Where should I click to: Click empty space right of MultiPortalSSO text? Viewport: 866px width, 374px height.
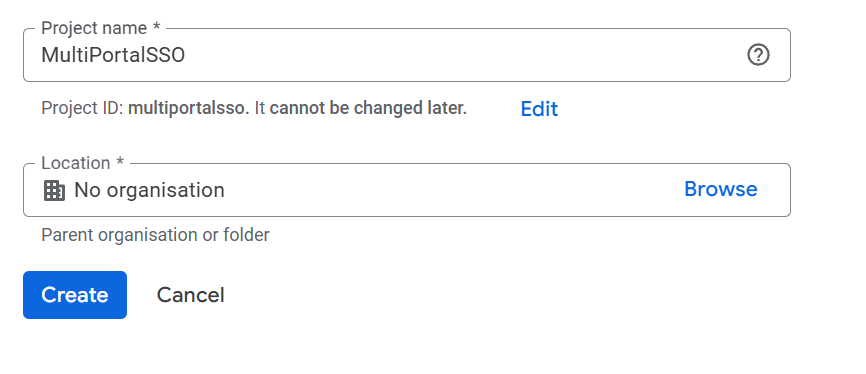tap(464, 55)
